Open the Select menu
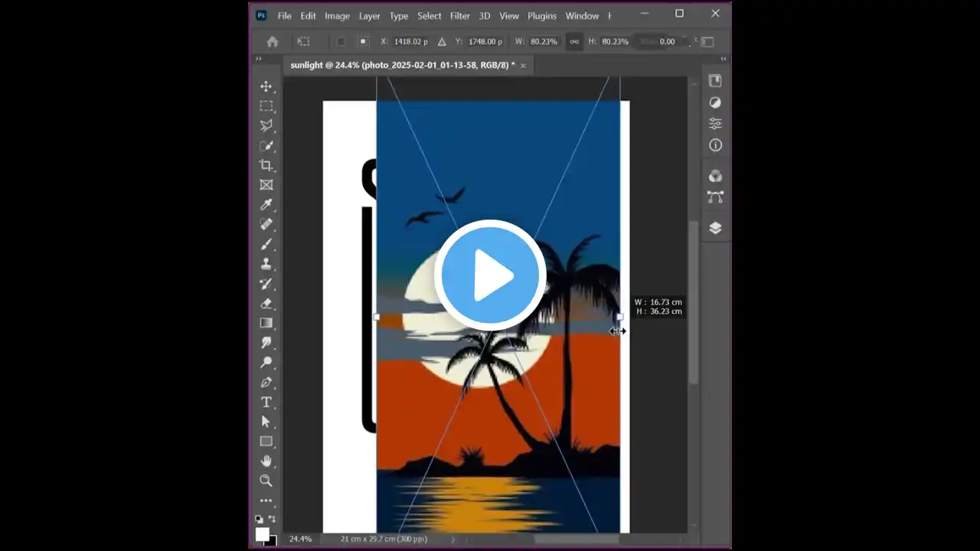This screenshot has height=551, width=980. pyautogui.click(x=430, y=15)
